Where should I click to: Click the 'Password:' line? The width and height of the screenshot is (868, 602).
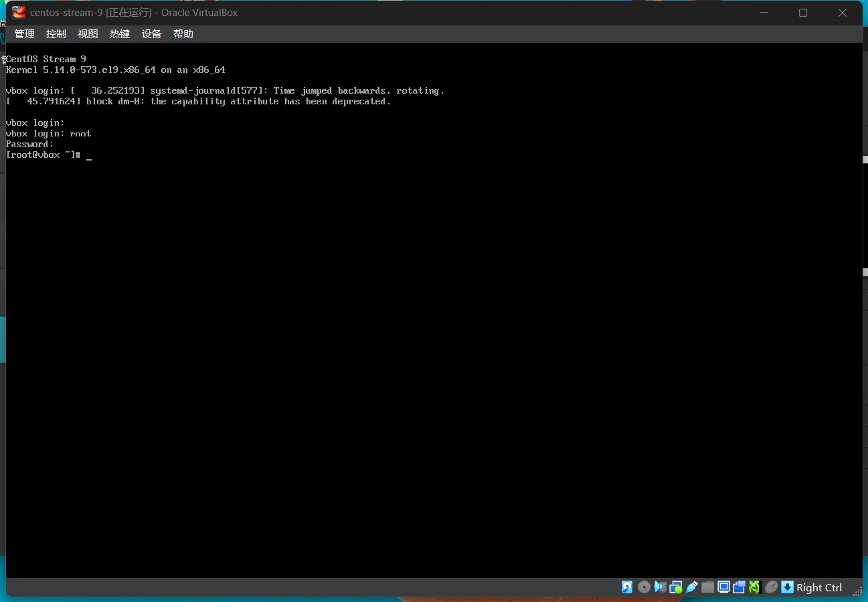point(29,144)
